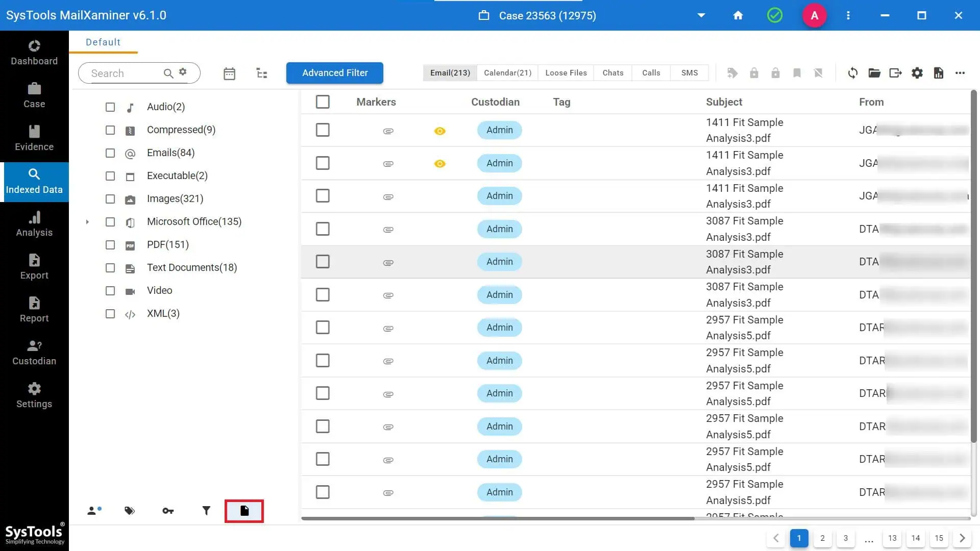This screenshot has height=551, width=980.
Task: Click the open folder toolbar icon
Action: [x=874, y=73]
